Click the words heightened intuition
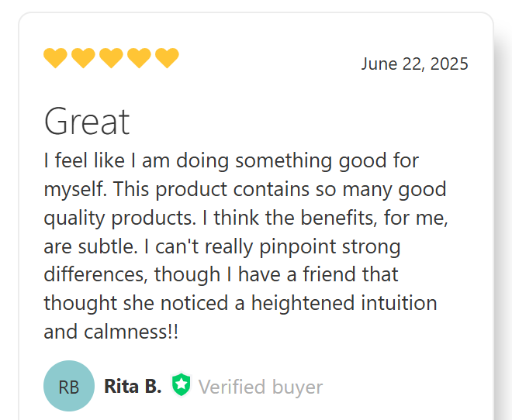 coord(344,303)
